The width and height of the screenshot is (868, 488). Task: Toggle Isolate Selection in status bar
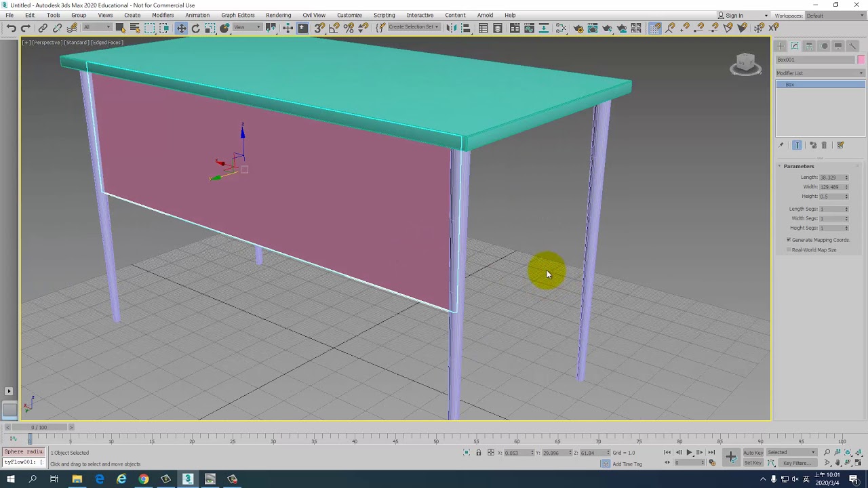[467, 453]
